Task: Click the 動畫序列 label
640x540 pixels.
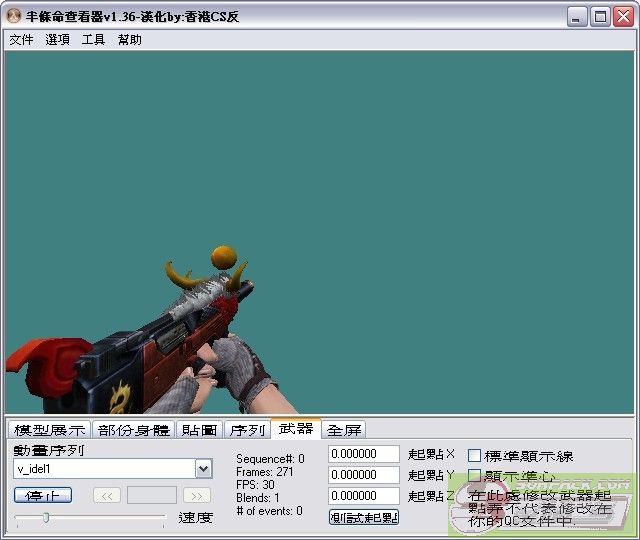Action: tap(49, 450)
